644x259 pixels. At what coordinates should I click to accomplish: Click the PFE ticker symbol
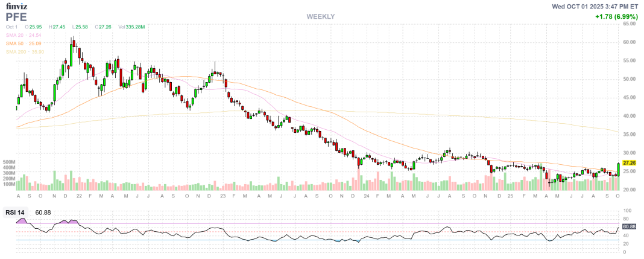coord(17,16)
